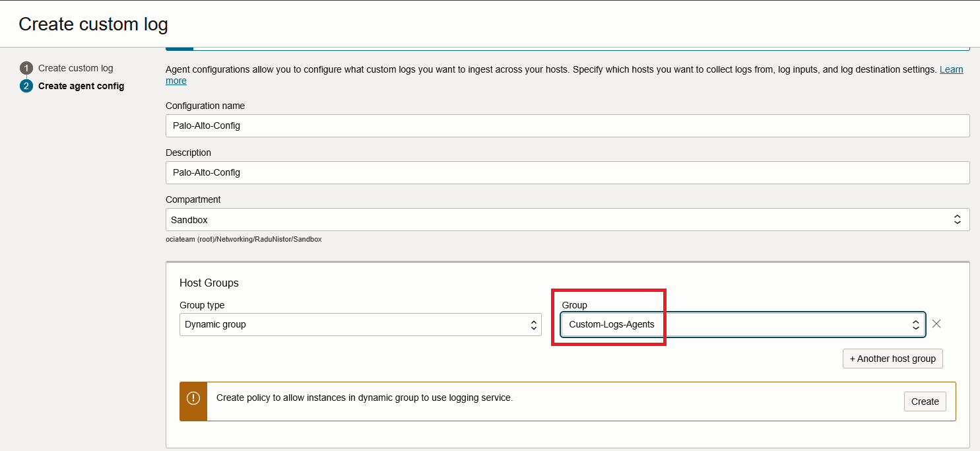This screenshot has height=451, width=980.
Task: Remove the host group row with X icon
Action: click(x=936, y=324)
